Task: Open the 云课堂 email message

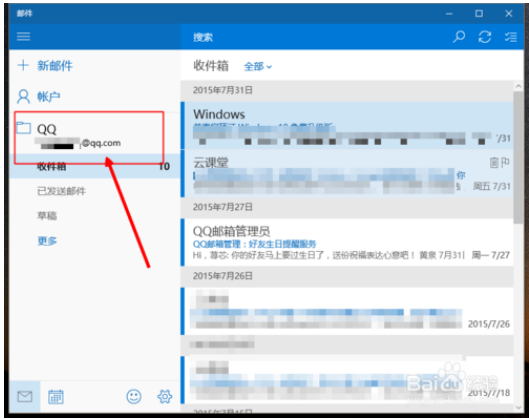Action: pos(347,173)
